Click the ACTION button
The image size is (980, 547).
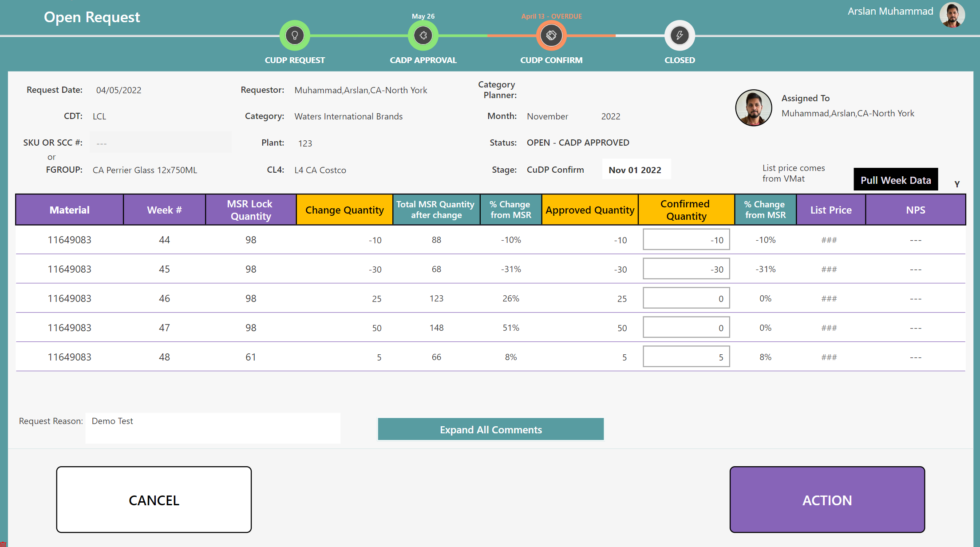(x=827, y=499)
